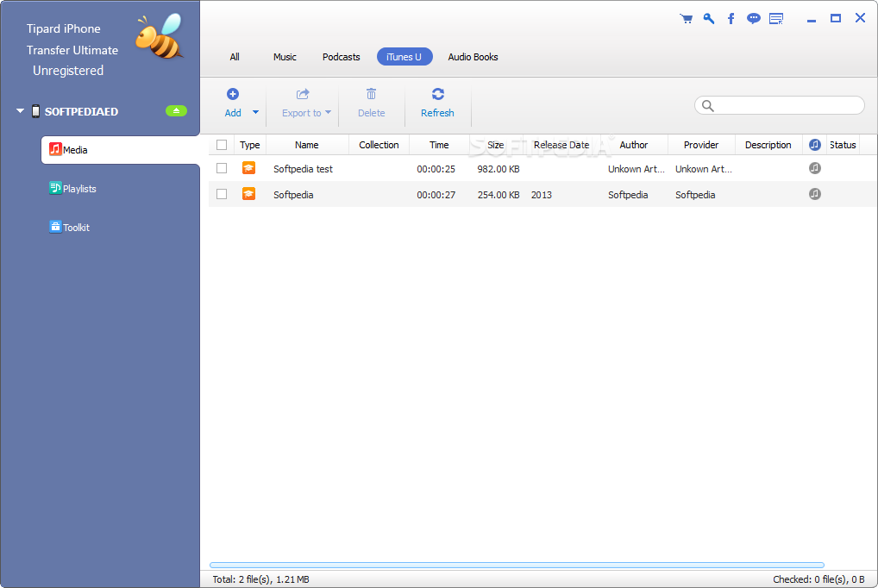Eject the SOFTPEDIAED device
The image size is (878, 588).
(x=177, y=111)
